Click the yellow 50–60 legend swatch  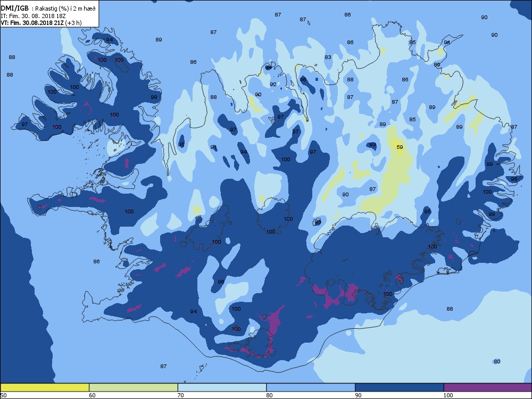pos(45,387)
